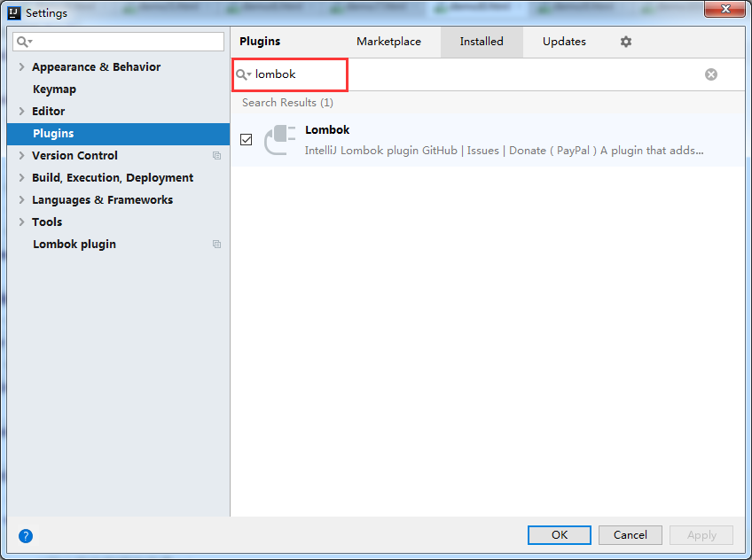The width and height of the screenshot is (752, 560).
Task: Expand the Editor settings node
Action: click(21, 111)
